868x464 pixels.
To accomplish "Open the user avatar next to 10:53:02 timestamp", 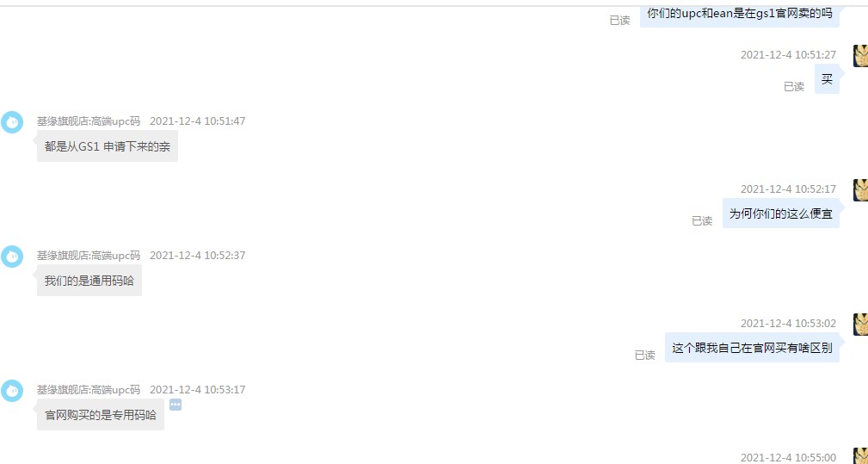I will pos(861,325).
